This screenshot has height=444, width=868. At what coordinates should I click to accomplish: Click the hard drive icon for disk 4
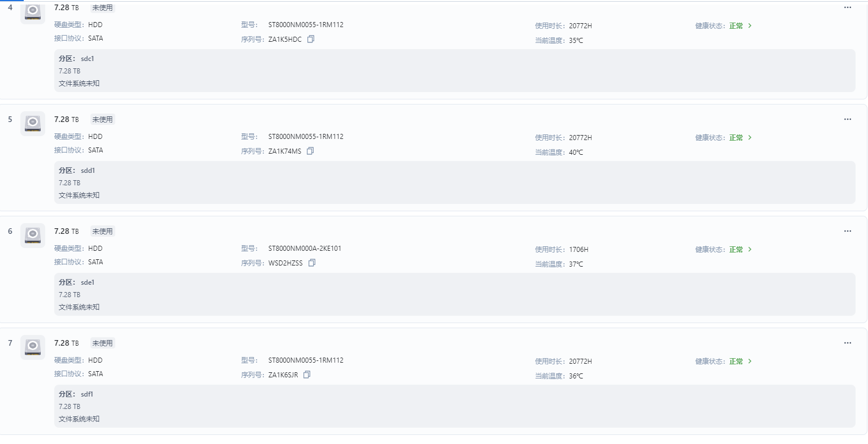click(x=33, y=12)
